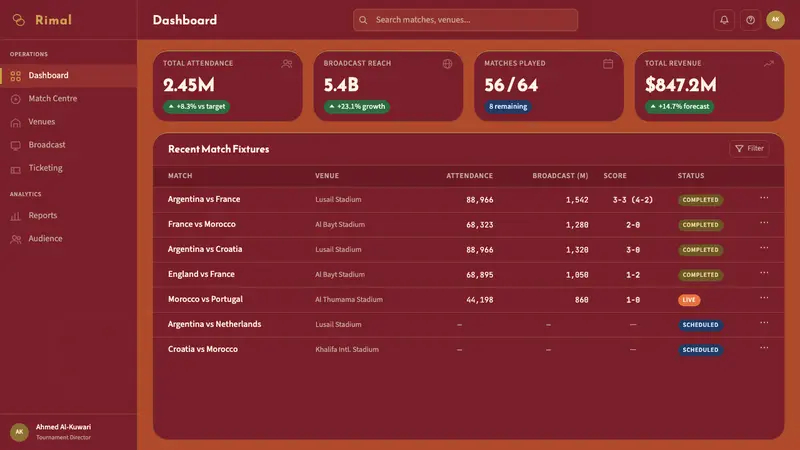The width and height of the screenshot is (800, 450).
Task: Click the Ticketing ticket icon
Action: (x=16, y=169)
